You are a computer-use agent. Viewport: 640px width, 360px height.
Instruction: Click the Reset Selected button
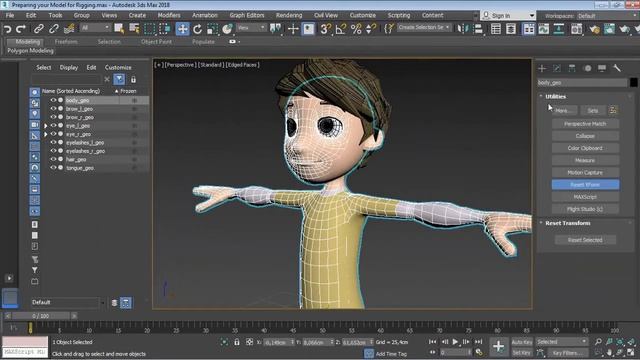point(585,240)
